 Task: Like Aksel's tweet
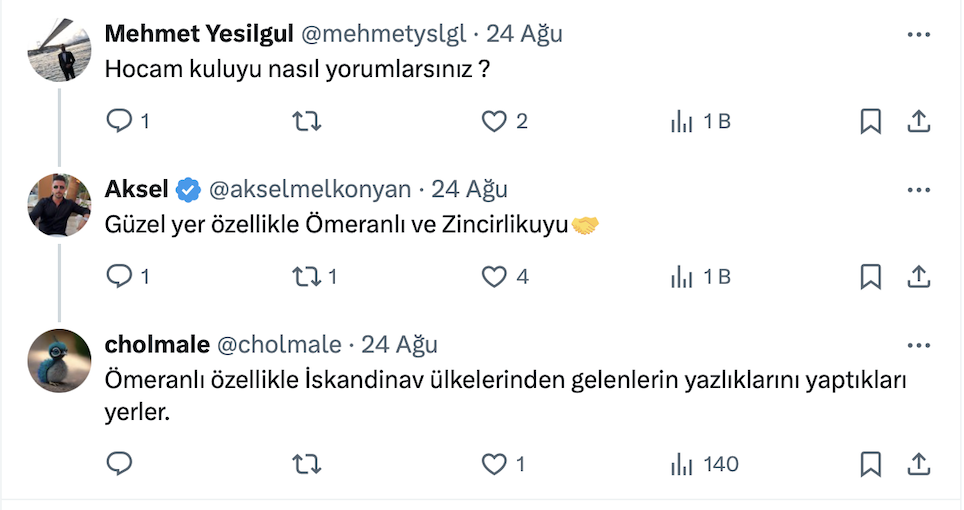coord(494,277)
